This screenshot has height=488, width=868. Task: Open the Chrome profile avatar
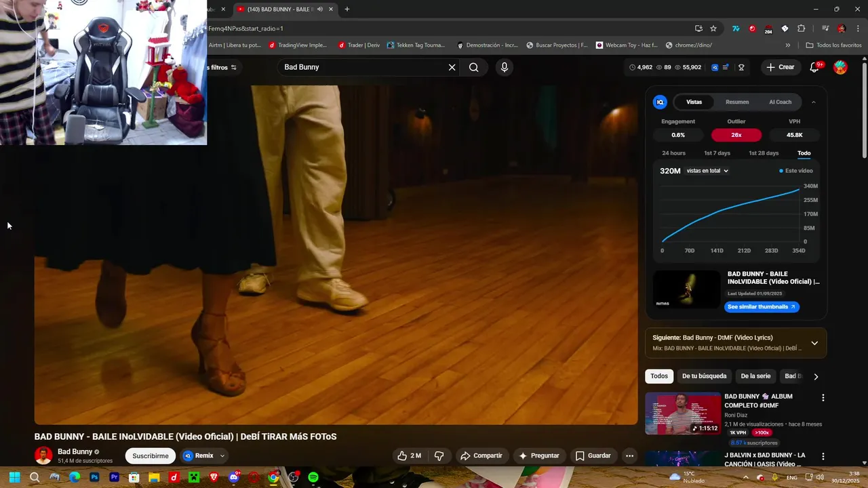(x=842, y=28)
